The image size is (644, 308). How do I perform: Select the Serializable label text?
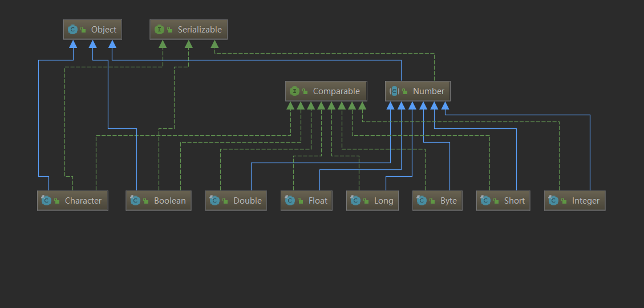(199, 30)
